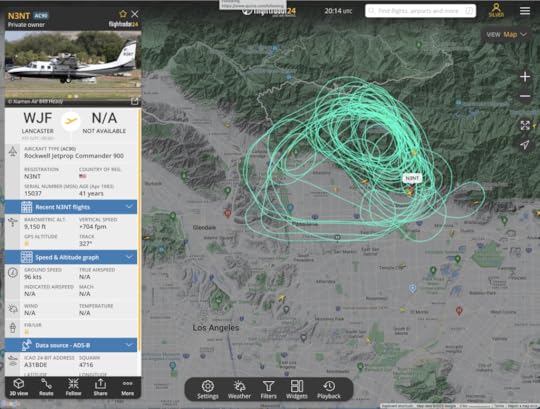Start Playback mode

click(329, 389)
